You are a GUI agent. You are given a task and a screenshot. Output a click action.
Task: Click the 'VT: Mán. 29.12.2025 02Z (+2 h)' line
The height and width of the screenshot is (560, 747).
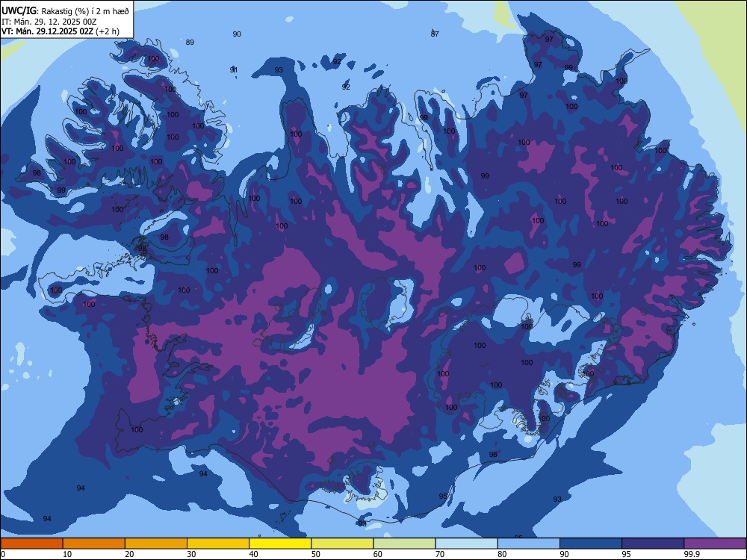61,31
